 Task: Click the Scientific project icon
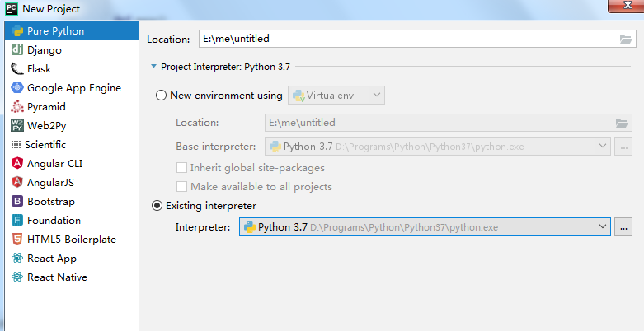click(x=16, y=144)
